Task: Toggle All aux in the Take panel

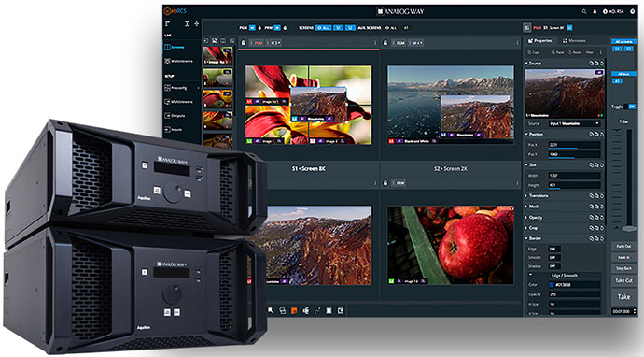Action: pos(623,74)
